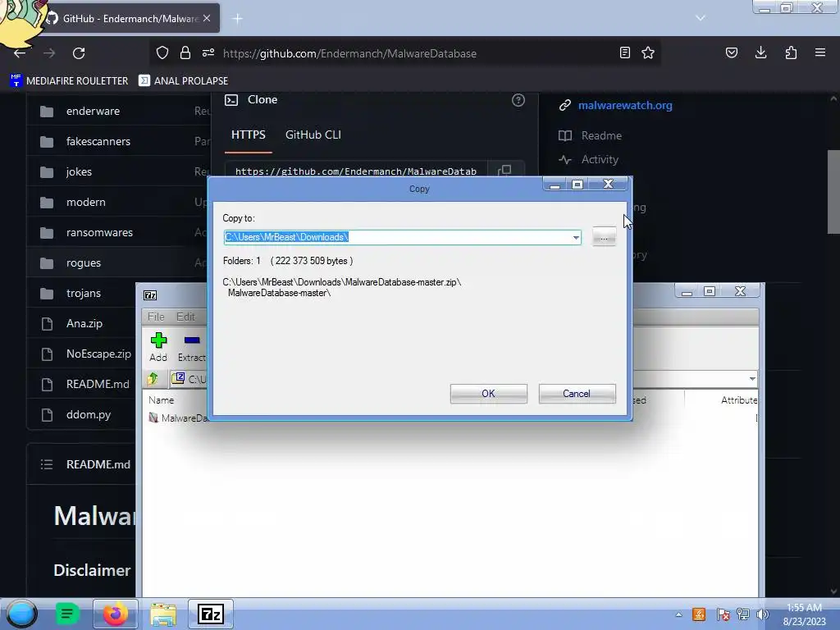Expand the Copy to path dropdown
This screenshot has height=630, width=840.
pos(576,237)
